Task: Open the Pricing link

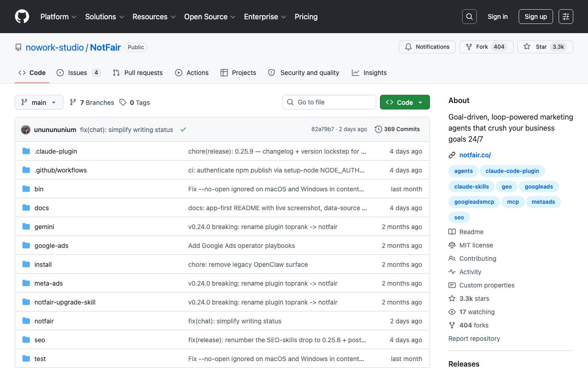Action: click(306, 17)
